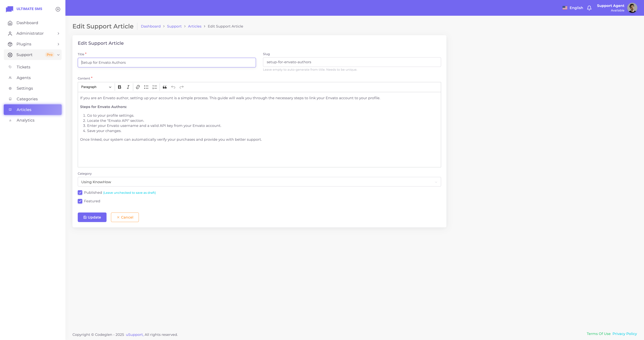
Task: Insert a link using toolbar icon
Action: 138,87
